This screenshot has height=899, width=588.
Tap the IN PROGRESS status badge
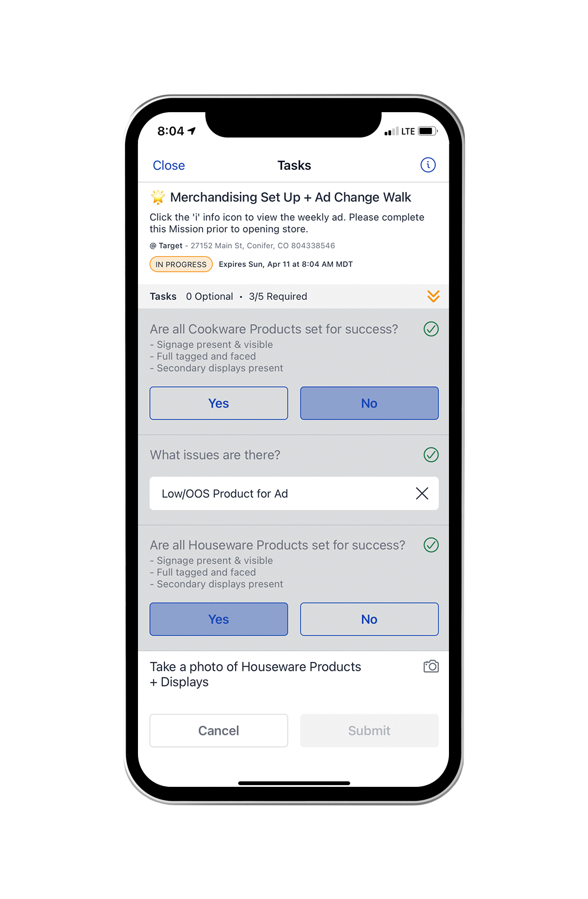(x=181, y=264)
